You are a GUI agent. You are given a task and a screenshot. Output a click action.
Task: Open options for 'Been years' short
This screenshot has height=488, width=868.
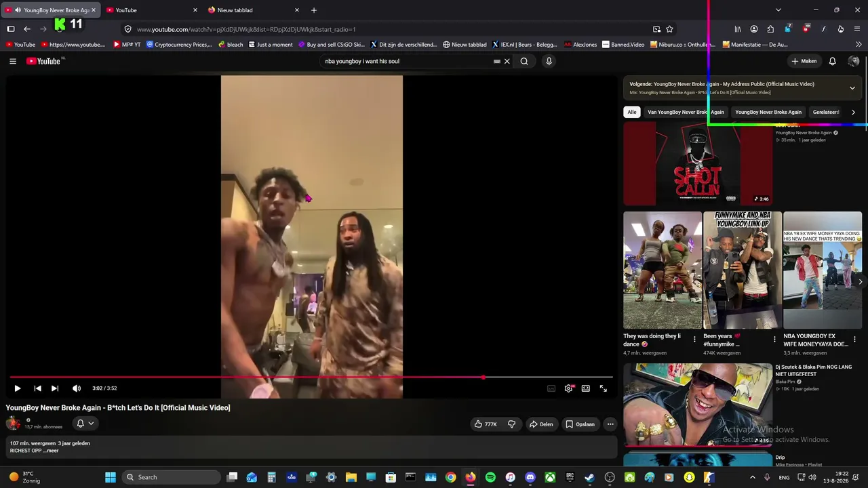[774, 340]
